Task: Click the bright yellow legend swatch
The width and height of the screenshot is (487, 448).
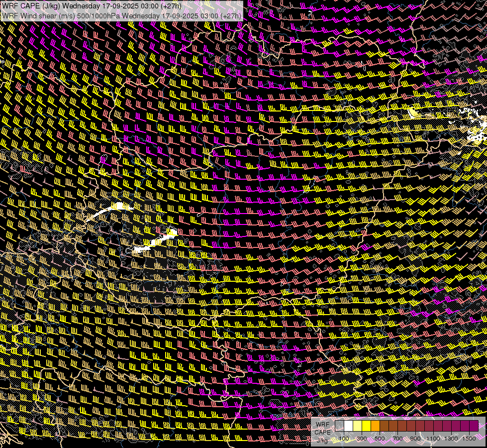Action: coord(367,426)
